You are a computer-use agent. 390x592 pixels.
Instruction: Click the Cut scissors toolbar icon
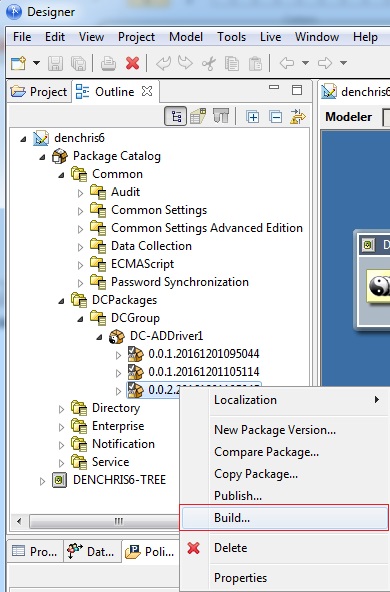click(209, 63)
